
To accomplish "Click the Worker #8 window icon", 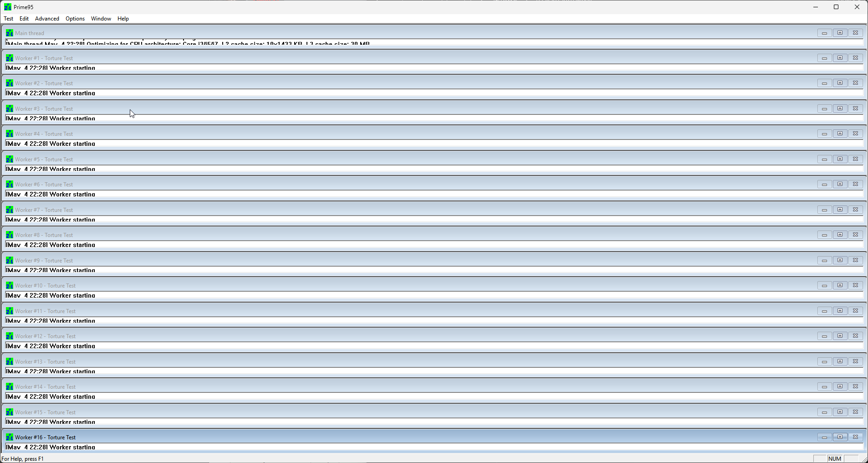I will (x=10, y=235).
